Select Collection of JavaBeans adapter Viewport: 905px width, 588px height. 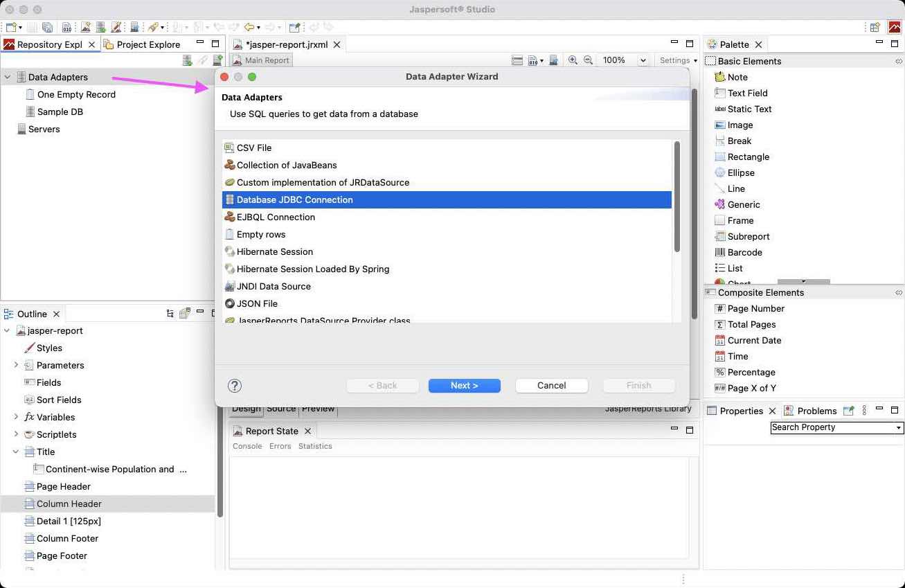pos(447,165)
